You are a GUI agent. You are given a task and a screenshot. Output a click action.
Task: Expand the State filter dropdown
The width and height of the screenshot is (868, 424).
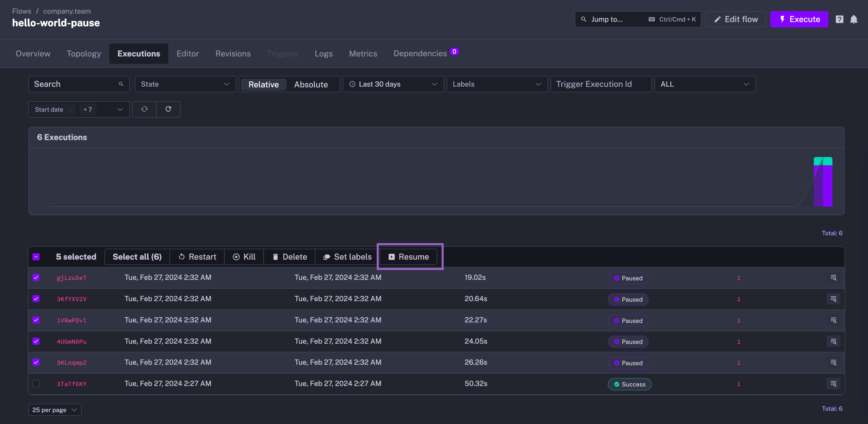pos(185,84)
